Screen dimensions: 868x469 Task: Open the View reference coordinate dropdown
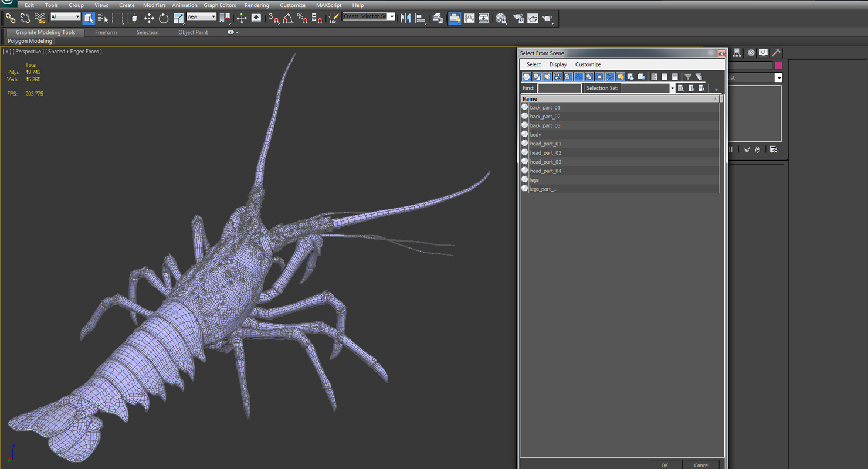click(x=201, y=16)
